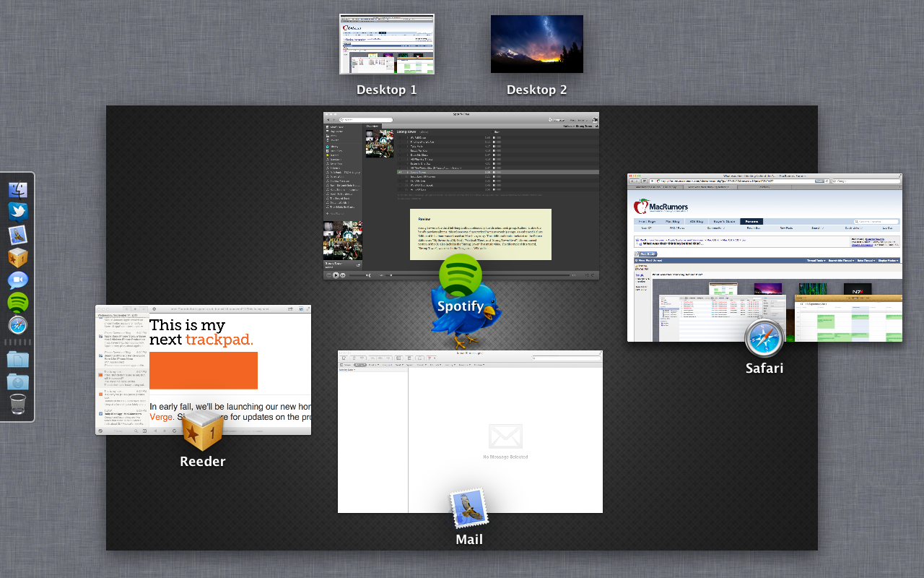Click the address bar in the Safari window

click(738, 181)
